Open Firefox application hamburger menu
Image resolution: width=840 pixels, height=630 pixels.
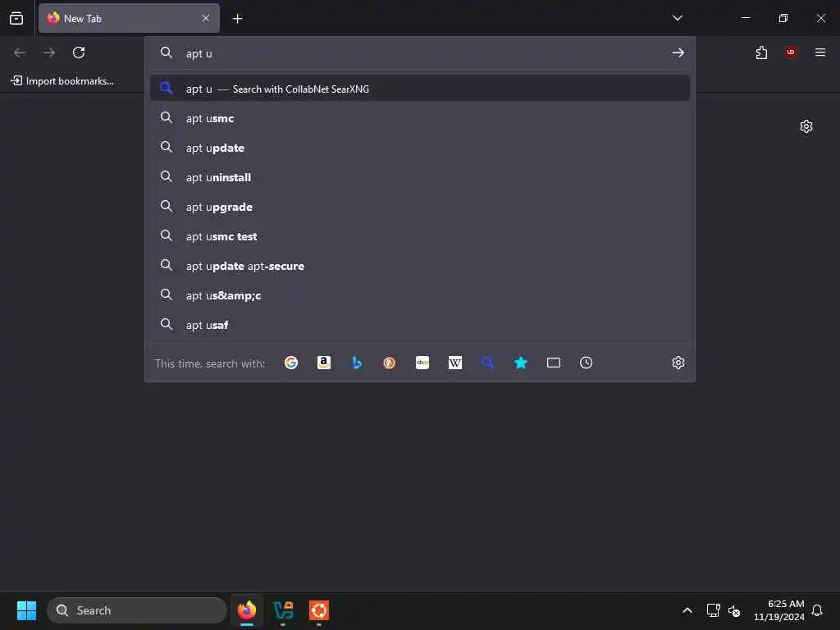point(820,52)
